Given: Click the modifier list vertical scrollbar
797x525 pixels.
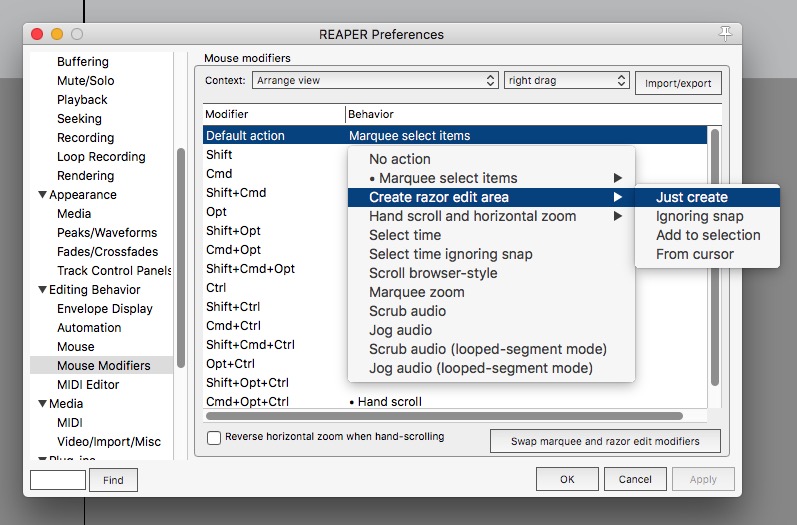Looking at the screenshot, I should coord(715,257).
